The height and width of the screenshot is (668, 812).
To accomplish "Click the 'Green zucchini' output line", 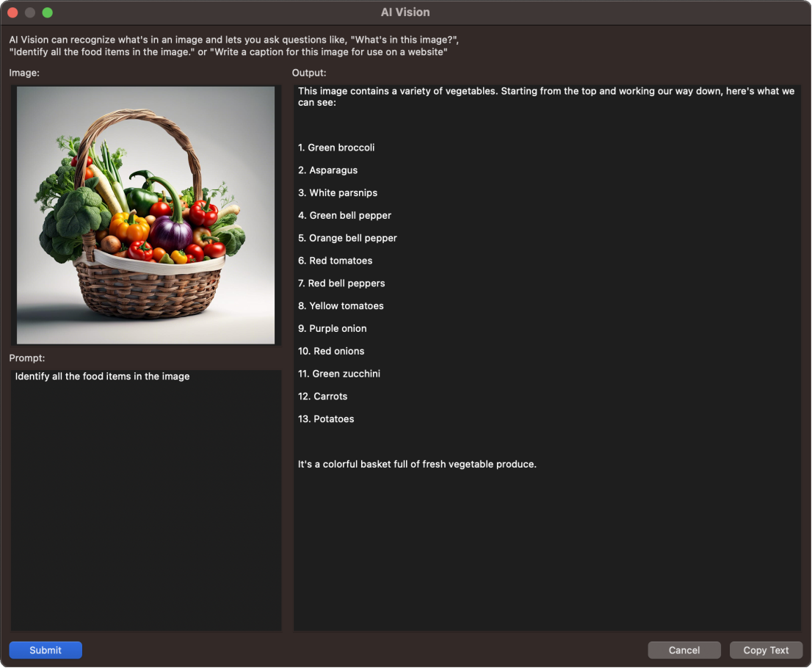I will (x=339, y=374).
